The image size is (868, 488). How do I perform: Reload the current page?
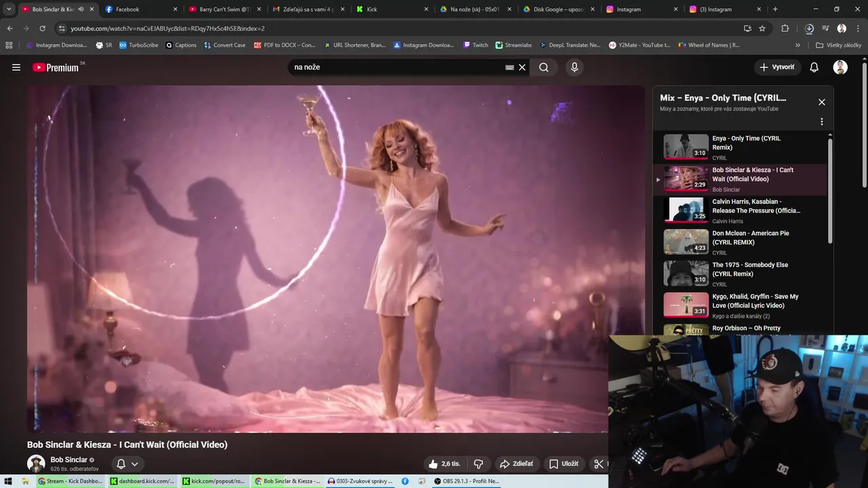coord(42,28)
